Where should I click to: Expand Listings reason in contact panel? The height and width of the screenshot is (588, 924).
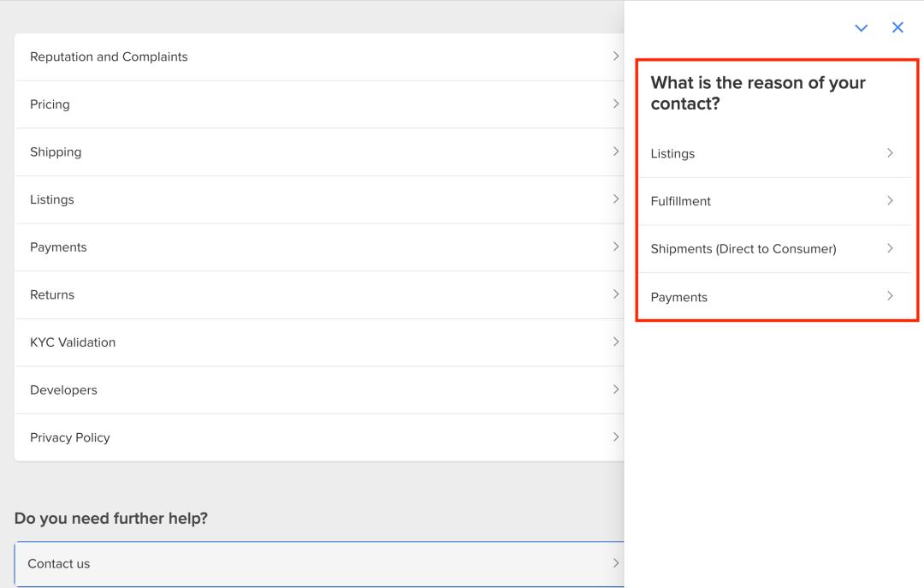tap(890, 153)
